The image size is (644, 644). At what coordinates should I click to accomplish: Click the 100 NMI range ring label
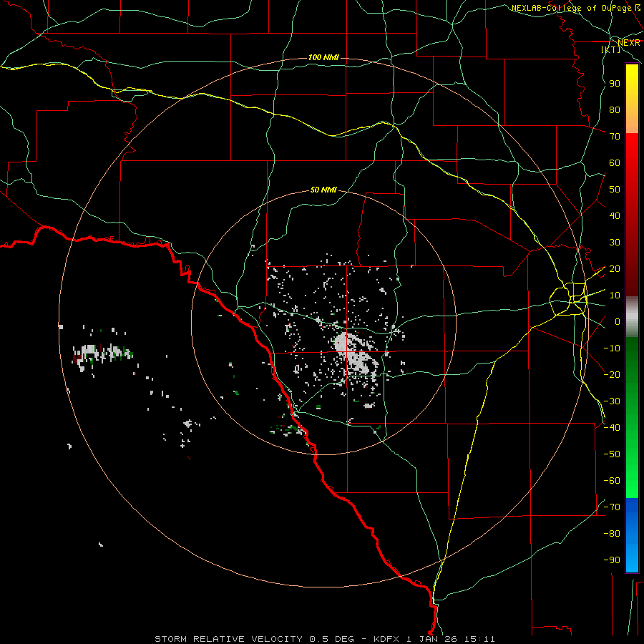tap(323, 57)
